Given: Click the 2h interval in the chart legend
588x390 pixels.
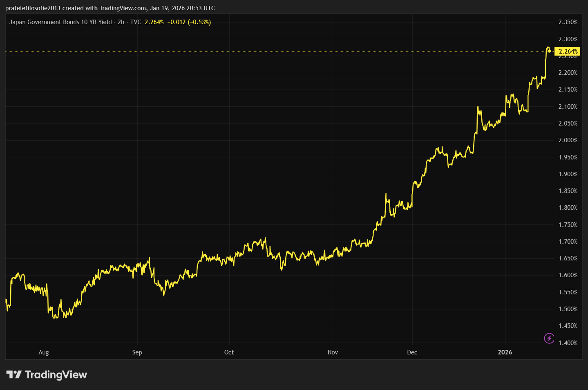Looking at the screenshot, I should tap(121, 22).
